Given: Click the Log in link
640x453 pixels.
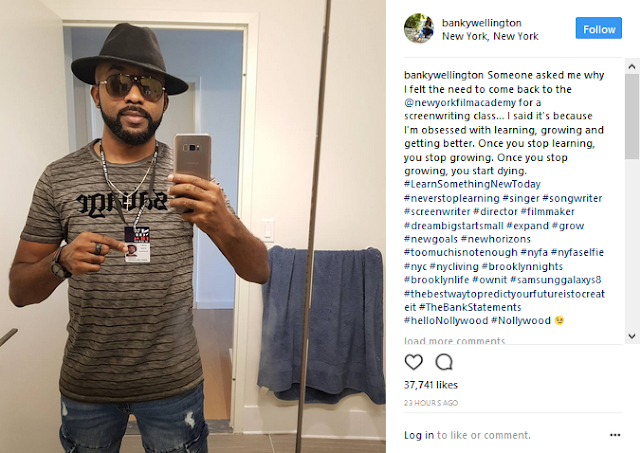Looking at the screenshot, I should pos(419,435).
